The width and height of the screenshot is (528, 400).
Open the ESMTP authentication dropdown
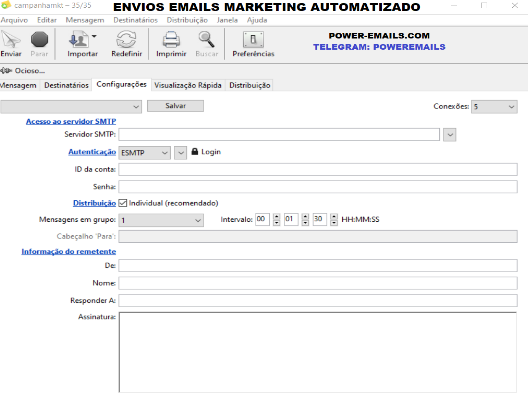[144, 153]
